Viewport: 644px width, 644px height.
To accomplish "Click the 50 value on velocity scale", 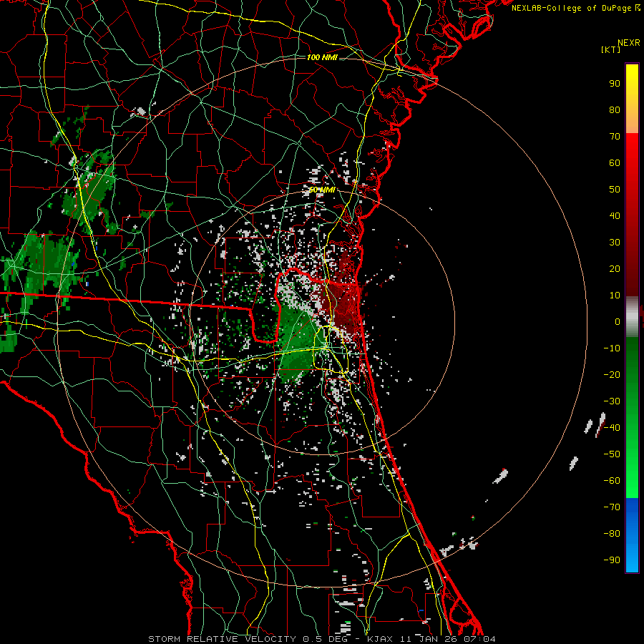I will (x=615, y=190).
